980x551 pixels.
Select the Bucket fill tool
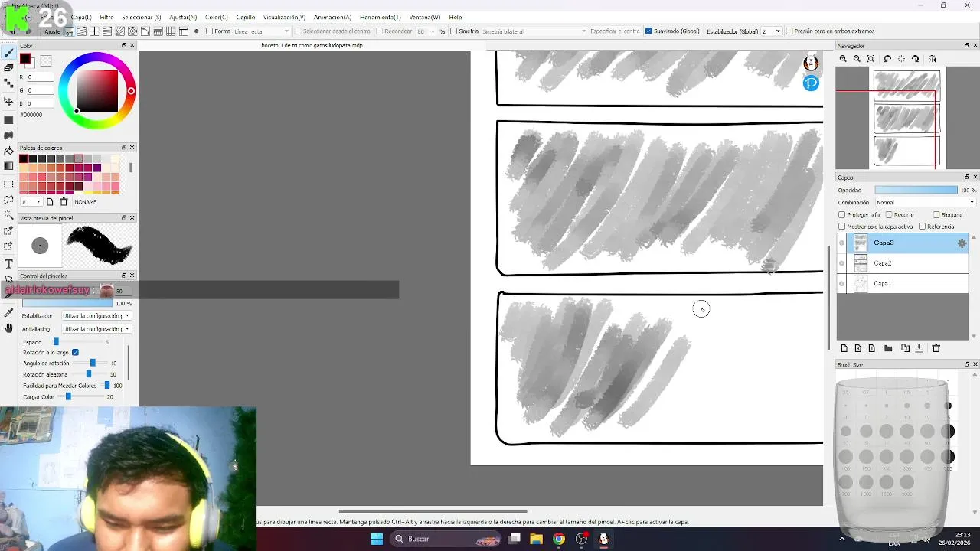[8, 151]
